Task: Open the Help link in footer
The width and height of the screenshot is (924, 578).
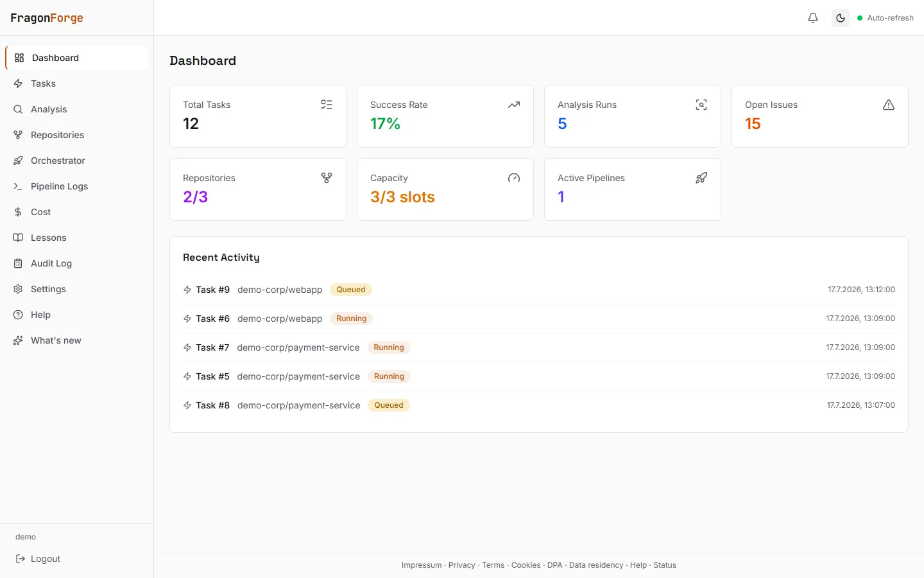Action: [x=638, y=565]
